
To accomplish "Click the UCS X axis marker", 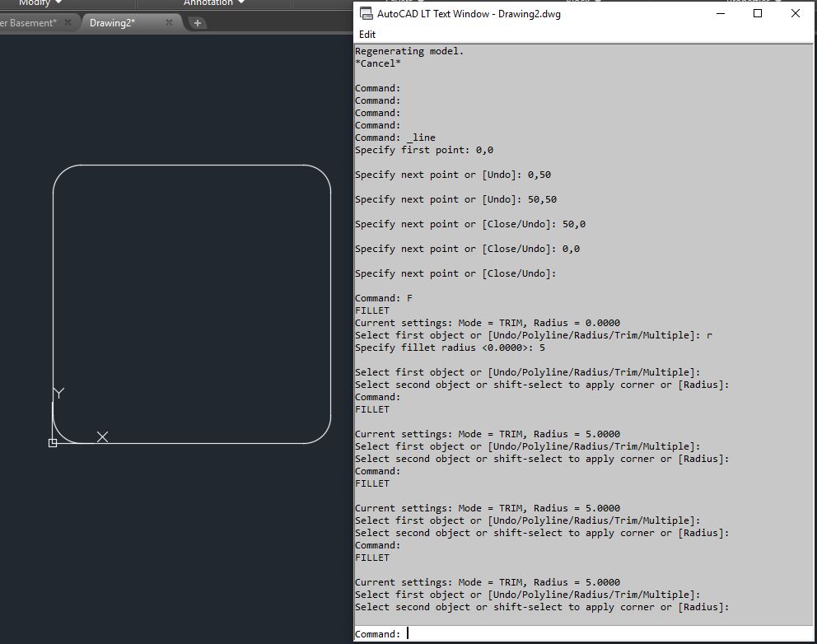I will pyautogui.click(x=103, y=437).
